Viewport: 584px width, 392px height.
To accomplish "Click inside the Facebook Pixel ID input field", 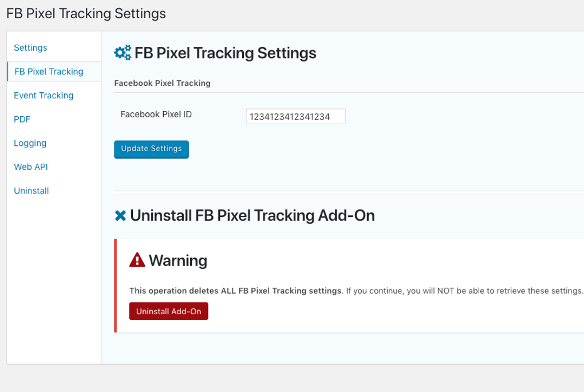I will 295,116.
